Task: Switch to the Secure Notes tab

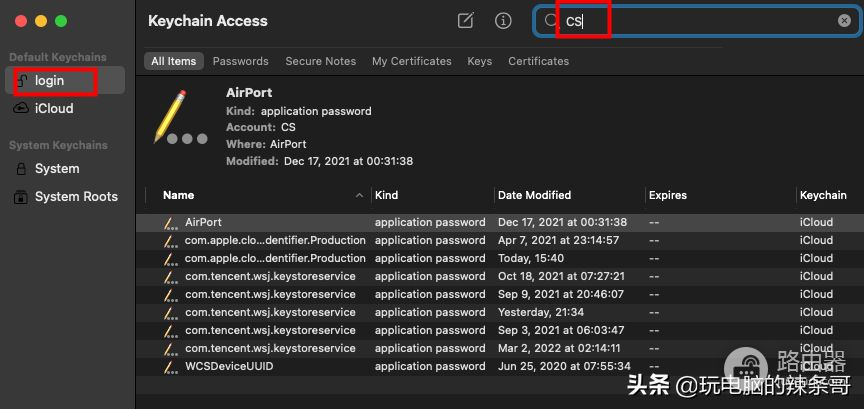Action: pos(320,61)
